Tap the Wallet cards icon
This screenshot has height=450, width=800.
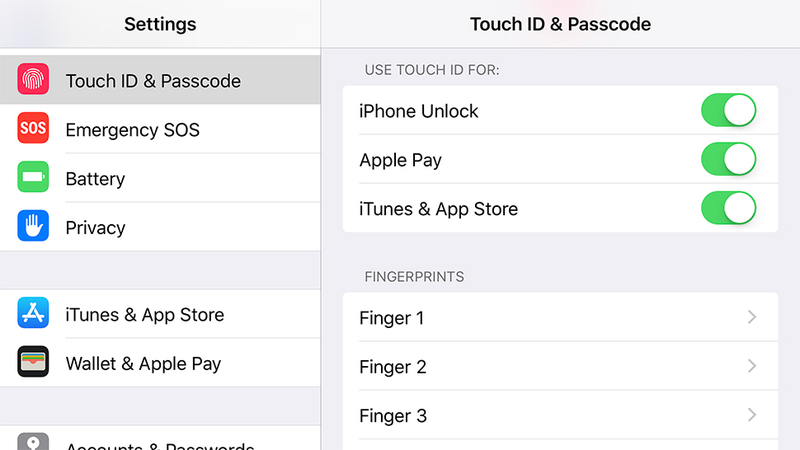(33, 362)
